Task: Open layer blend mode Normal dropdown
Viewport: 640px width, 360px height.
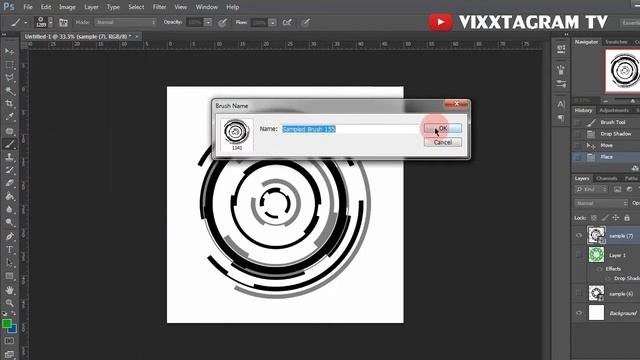Action: (x=601, y=203)
